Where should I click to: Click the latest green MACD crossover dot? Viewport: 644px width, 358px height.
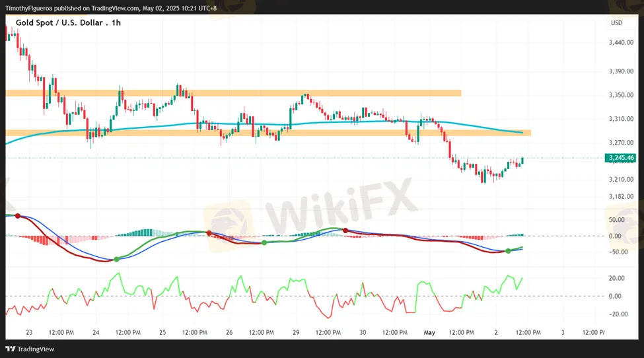(x=508, y=251)
